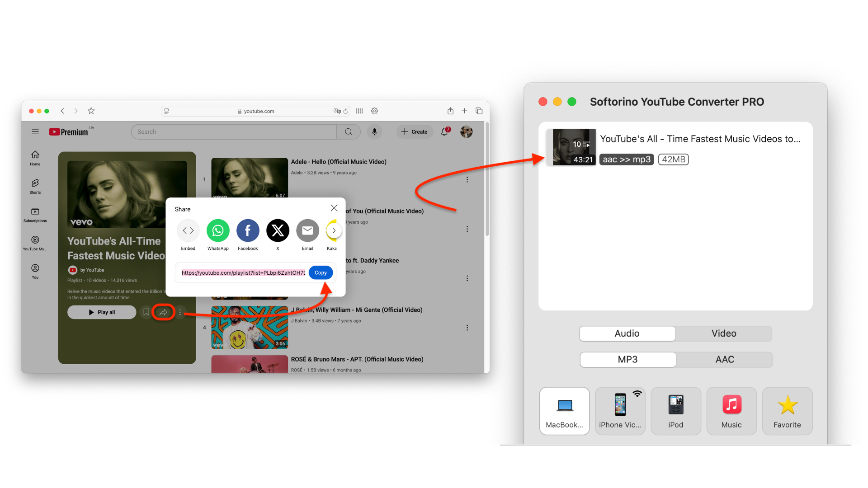Open Mi Gente video thumbnail

pyautogui.click(x=250, y=327)
